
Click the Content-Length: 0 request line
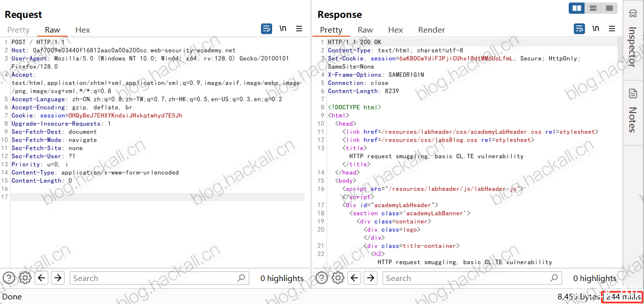pos(42,181)
